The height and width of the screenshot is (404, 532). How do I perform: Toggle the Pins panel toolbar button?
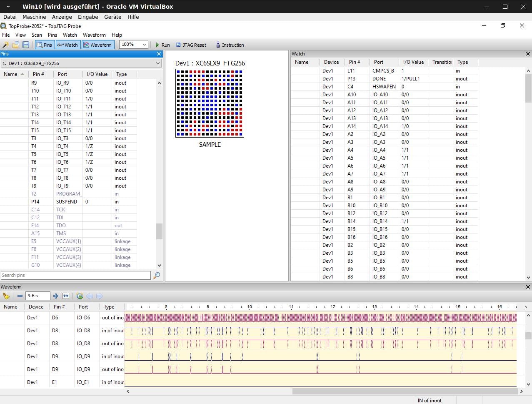44,45
